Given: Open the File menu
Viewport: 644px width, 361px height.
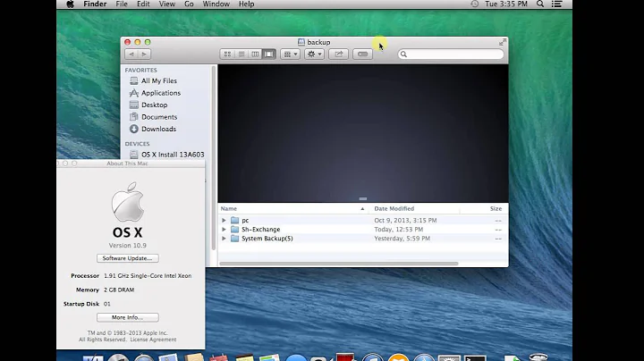Looking at the screenshot, I should (122, 4).
